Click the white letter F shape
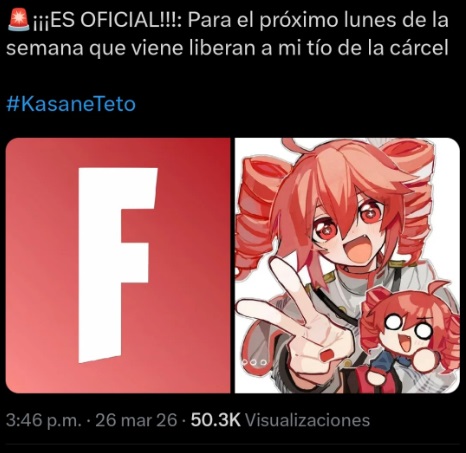This screenshot has width=466, height=453. coord(117,265)
